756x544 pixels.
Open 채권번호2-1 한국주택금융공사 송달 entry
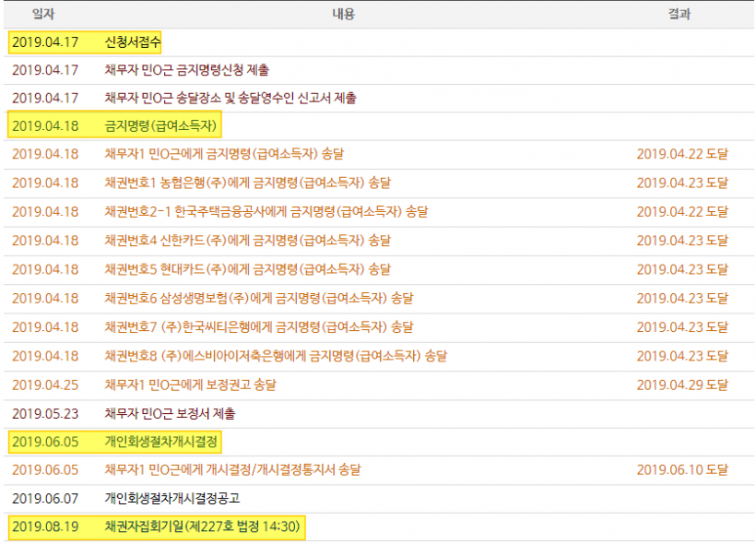click(x=266, y=212)
